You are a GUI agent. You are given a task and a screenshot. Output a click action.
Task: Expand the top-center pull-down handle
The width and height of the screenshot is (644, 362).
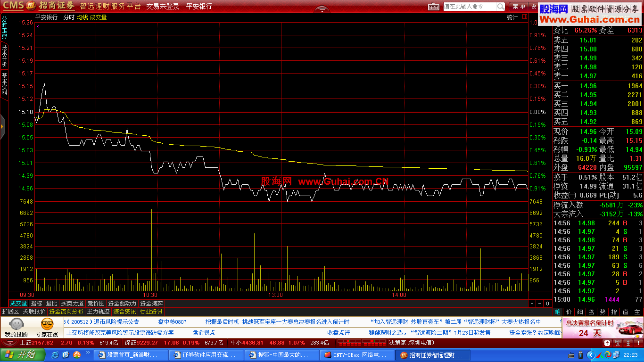pyautogui.click(x=322, y=8)
